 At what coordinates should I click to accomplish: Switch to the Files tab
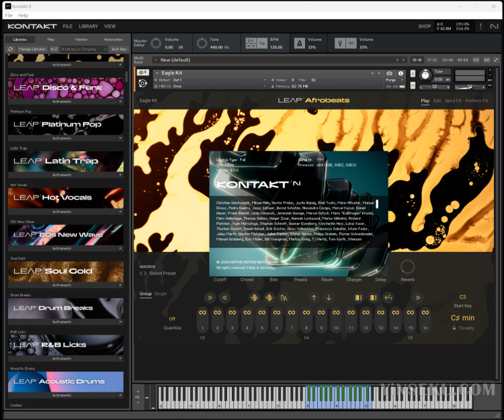coord(50,40)
